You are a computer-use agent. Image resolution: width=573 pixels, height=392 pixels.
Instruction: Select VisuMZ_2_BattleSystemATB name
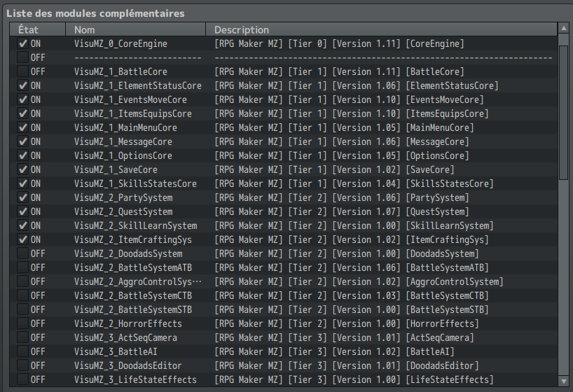[133, 268]
